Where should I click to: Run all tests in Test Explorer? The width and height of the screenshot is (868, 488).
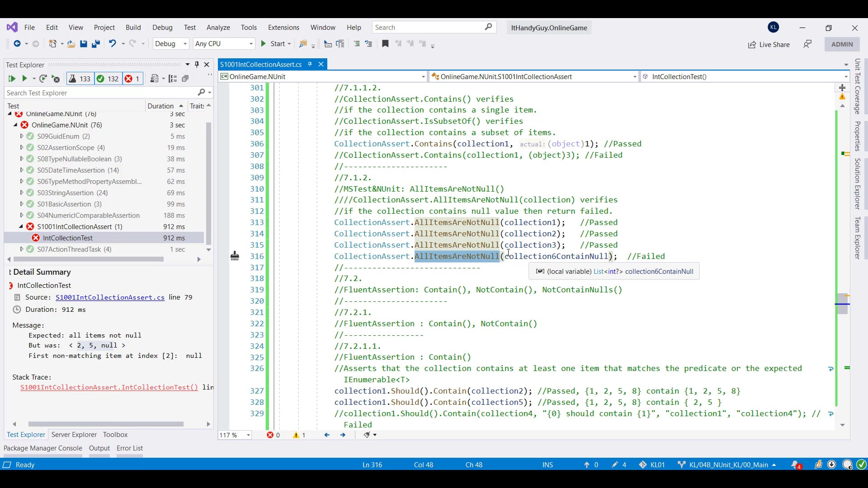12,79
